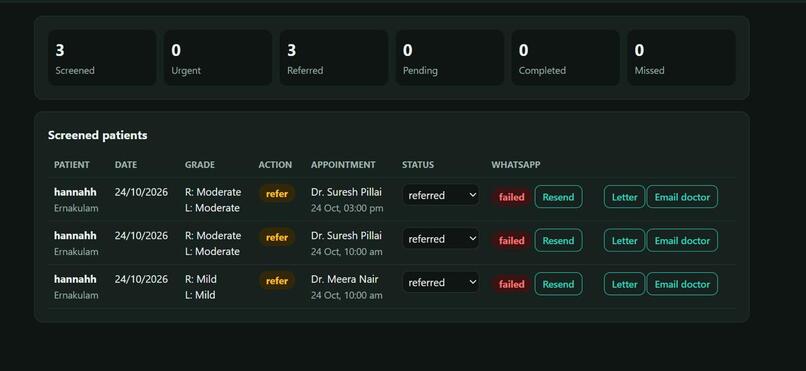The image size is (806, 371).
Task: Click Dr. Meera Nair appointment text
Action: 344,279
